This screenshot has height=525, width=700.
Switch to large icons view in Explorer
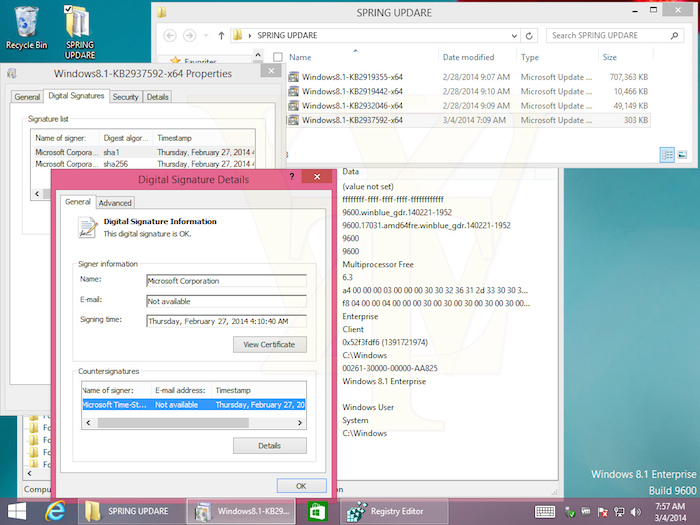point(682,155)
